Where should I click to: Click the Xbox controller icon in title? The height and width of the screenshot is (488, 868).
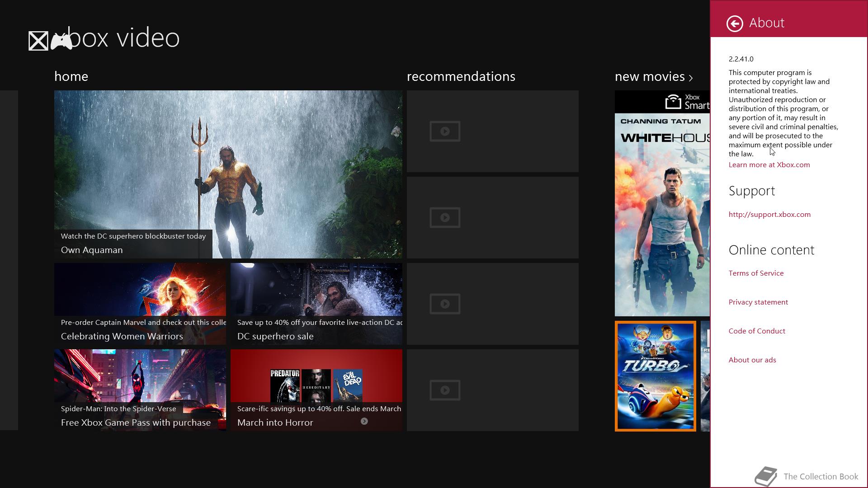(x=61, y=42)
